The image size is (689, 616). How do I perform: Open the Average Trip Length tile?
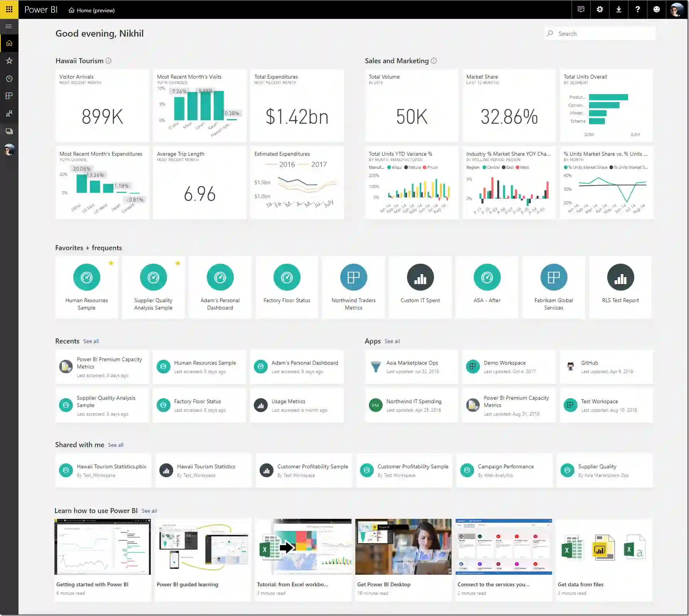199,183
